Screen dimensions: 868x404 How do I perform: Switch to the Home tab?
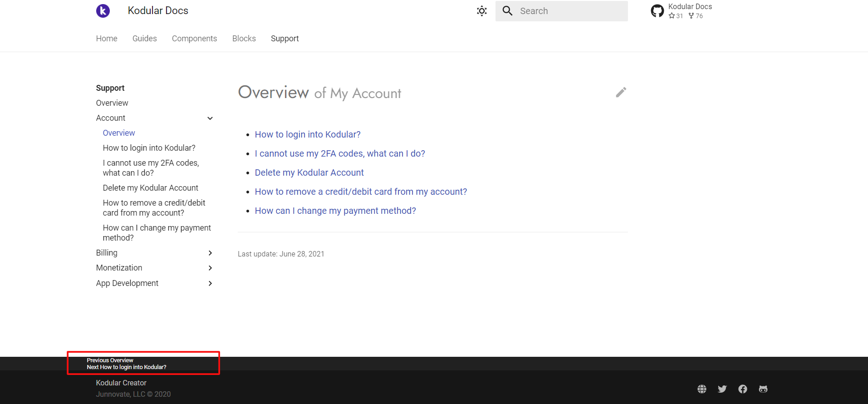point(107,39)
